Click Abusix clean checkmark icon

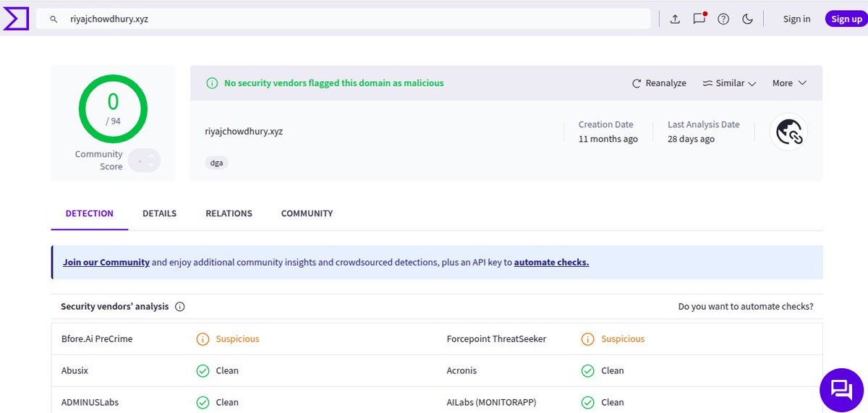pyautogui.click(x=203, y=371)
